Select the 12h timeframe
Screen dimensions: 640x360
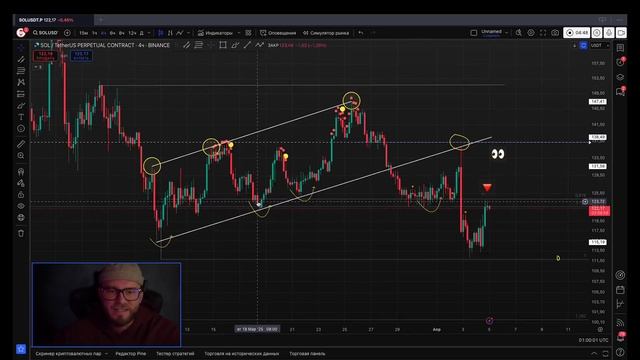132,33
